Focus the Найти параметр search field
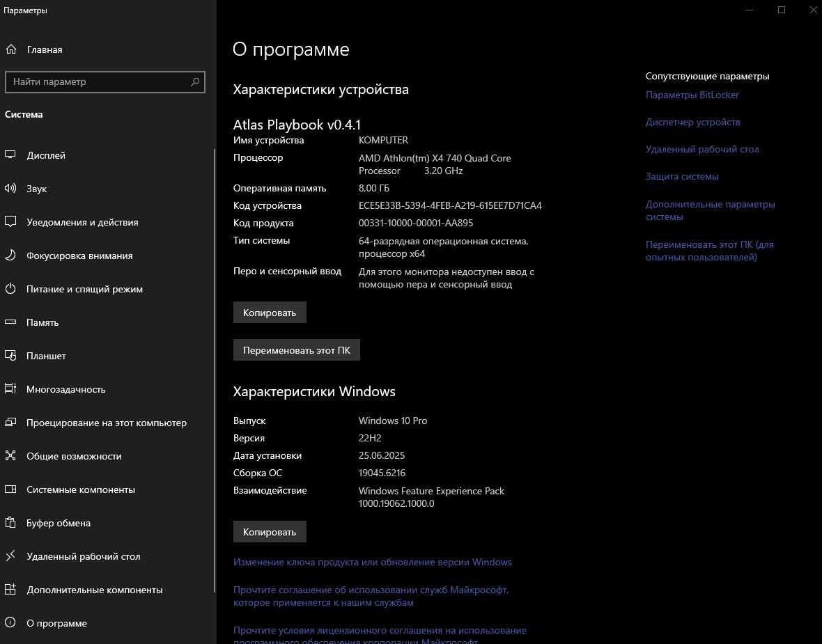 (x=105, y=81)
